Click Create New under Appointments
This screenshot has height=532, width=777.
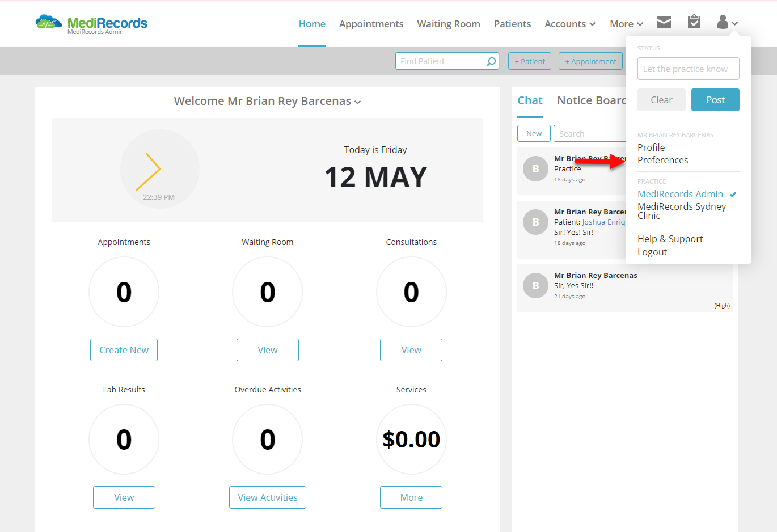tap(124, 350)
